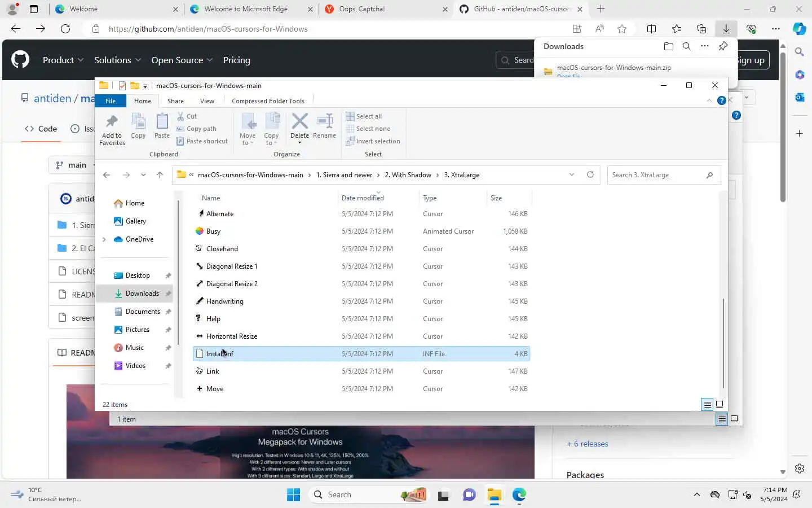
Task: Switch to large icons view in status bar
Action: pos(720,404)
